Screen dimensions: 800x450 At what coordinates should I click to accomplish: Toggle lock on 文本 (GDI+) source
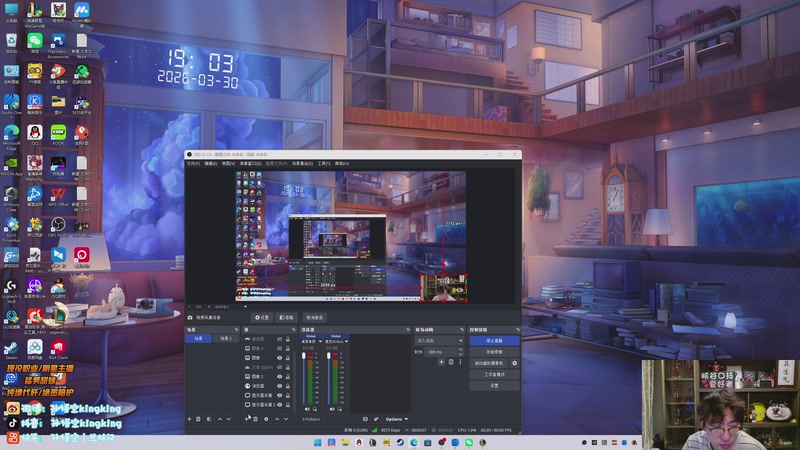[x=288, y=367]
